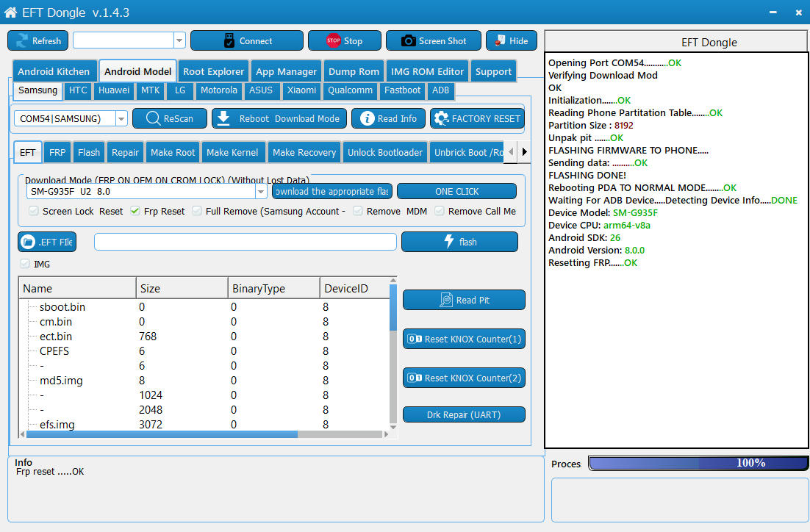Screen dimensions: 810x532
Task: Click the Hide button icon
Action: coord(500,40)
